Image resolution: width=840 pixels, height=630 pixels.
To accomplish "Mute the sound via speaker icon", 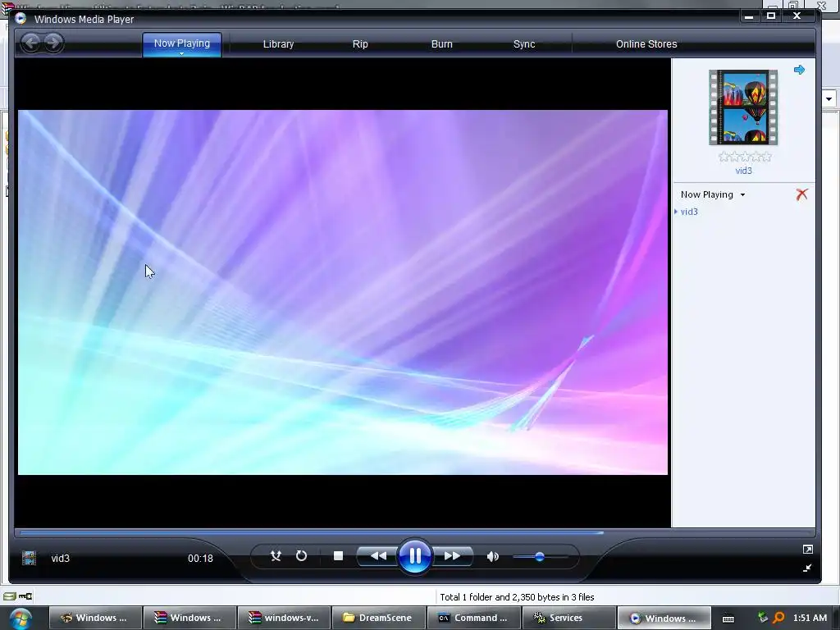I will (493, 557).
